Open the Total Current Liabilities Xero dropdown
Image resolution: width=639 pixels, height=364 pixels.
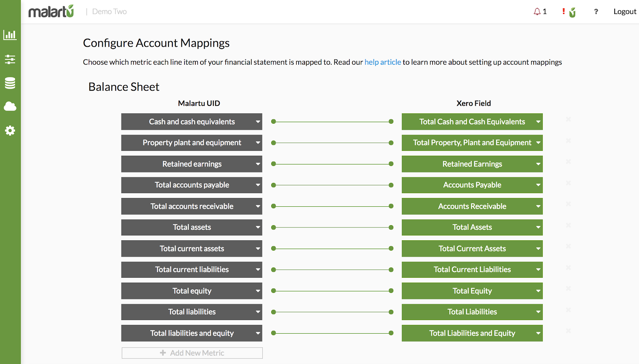[x=472, y=270]
